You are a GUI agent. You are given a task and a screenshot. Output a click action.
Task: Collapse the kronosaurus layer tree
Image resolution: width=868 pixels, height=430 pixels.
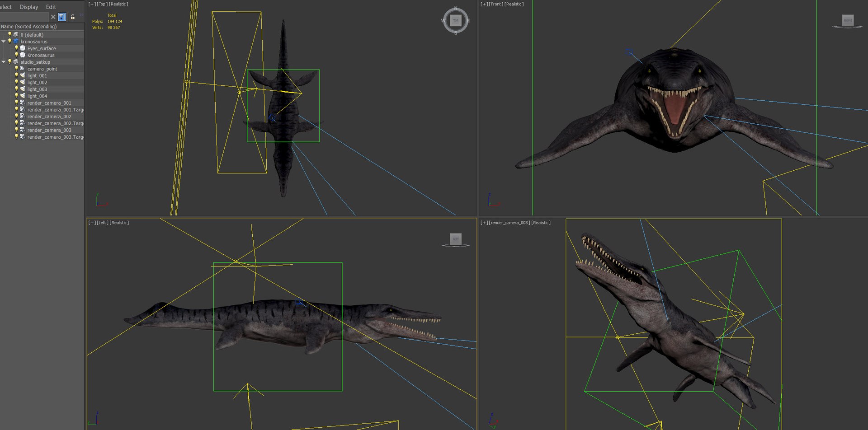pos(4,42)
